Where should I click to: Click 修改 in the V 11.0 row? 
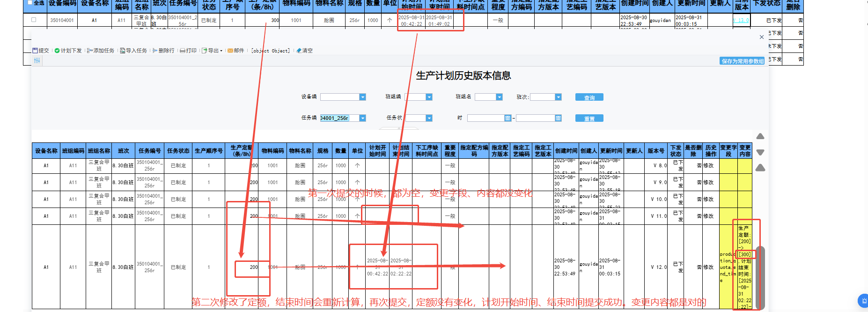coord(708,216)
